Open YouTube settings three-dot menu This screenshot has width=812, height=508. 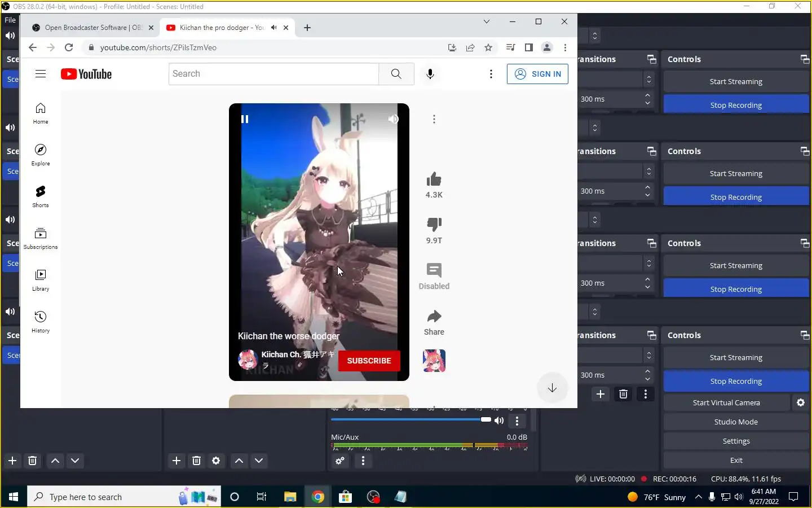(x=491, y=74)
